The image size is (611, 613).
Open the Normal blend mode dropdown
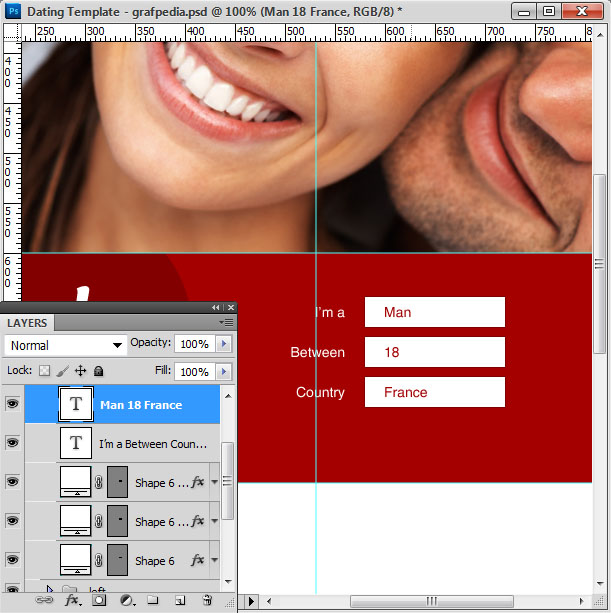click(x=66, y=345)
